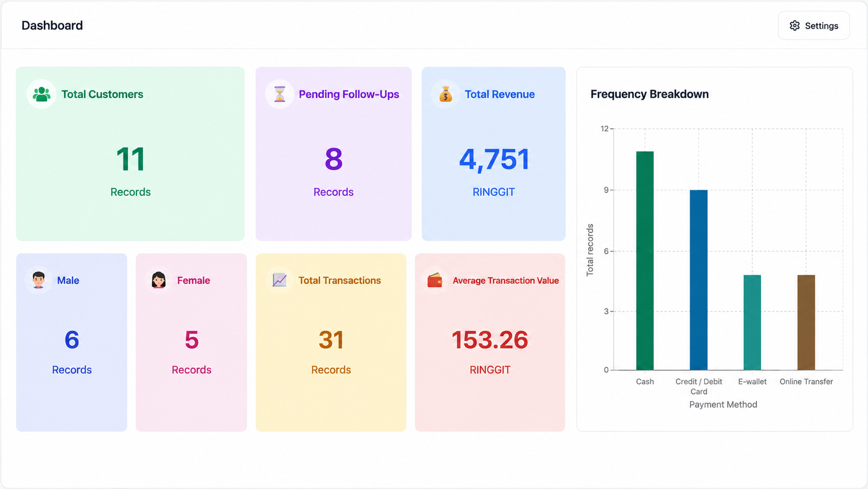
Task: Click the Total Revenue heading
Action: point(499,94)
